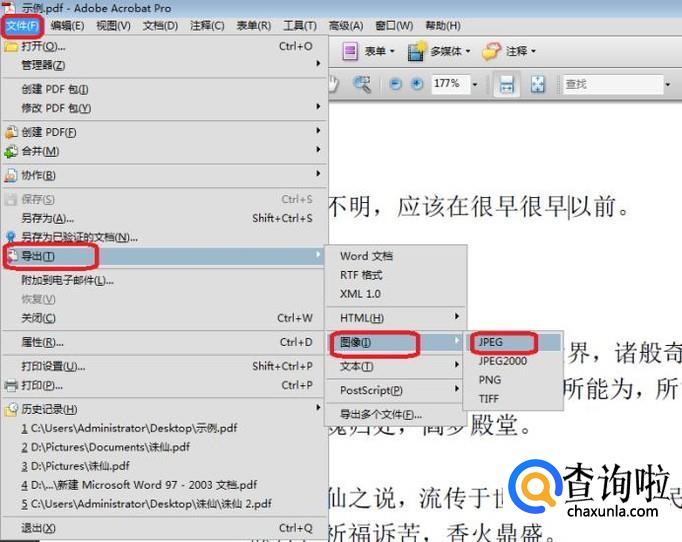The height and width of the screenshot is (542, 682).
Task: Choose Export multiple files option
Action: (x=381, y=414)
